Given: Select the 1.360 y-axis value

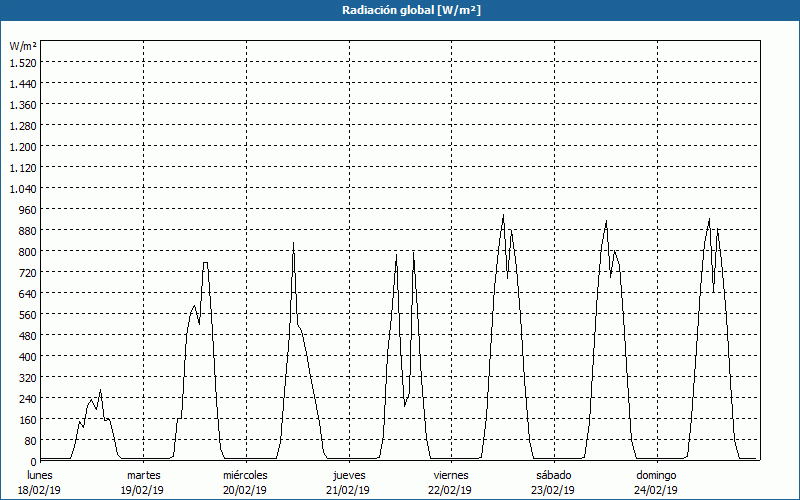Looking at the screenshot, I should 23,105.
